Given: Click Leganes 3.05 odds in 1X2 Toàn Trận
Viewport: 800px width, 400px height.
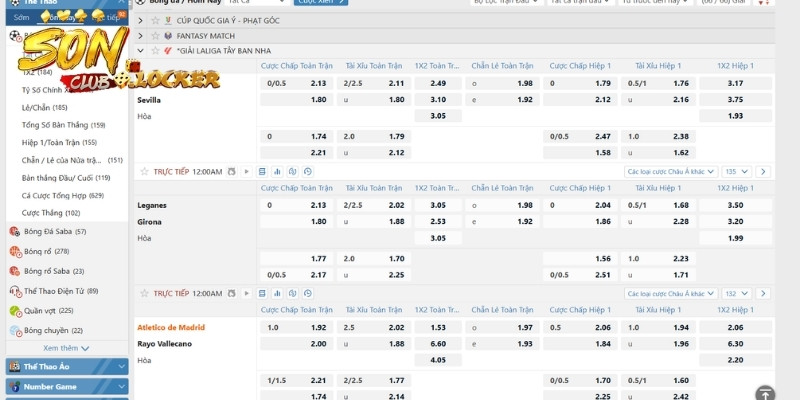Looking at the screenshot, I should 437,205.
